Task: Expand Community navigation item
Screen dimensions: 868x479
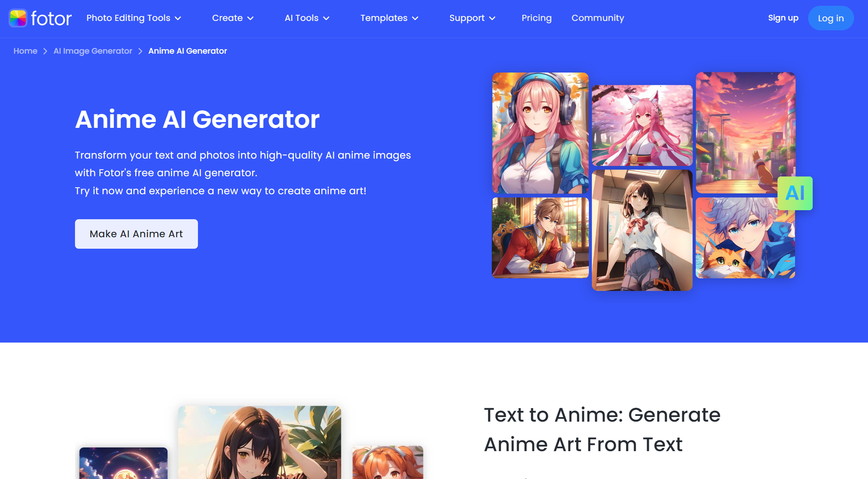Action: 598,18
